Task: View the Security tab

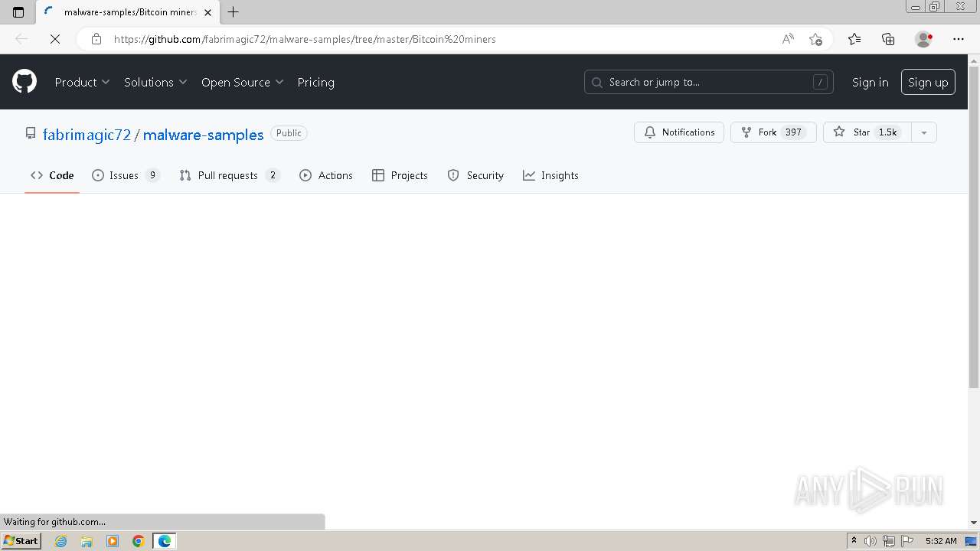Action: coord(475,175)
